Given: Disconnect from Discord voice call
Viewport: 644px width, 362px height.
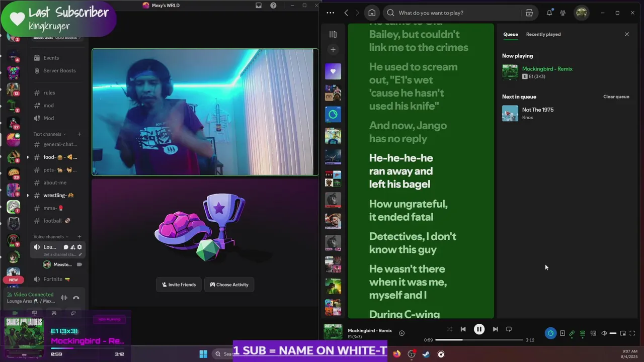Looking at the screenshot, I should coord(76,298).
